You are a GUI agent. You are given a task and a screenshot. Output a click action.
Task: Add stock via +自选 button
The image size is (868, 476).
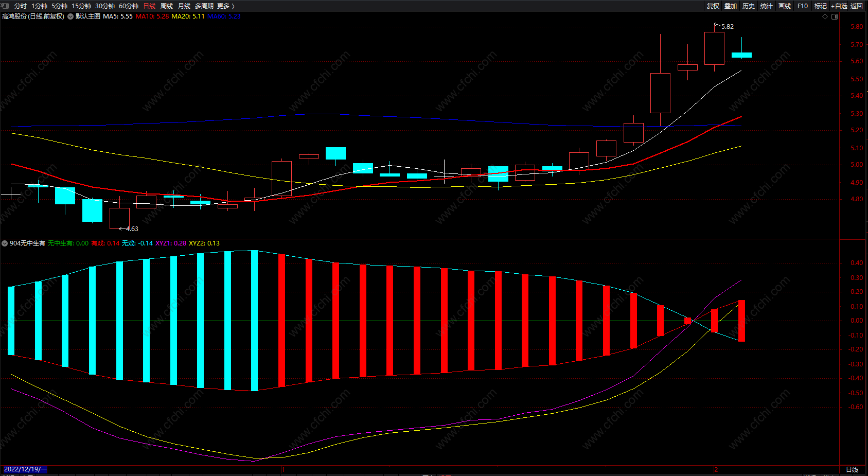pyautogui.click(x=839, y=6)
